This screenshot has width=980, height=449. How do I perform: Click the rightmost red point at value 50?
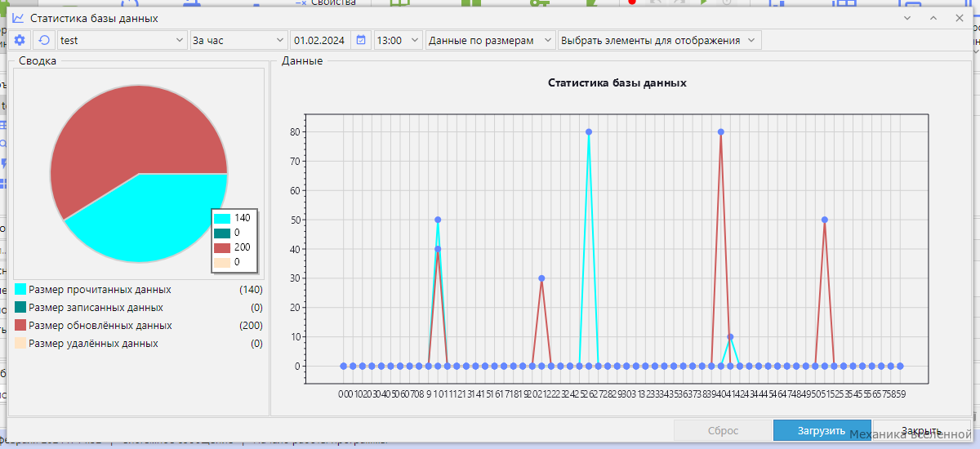825,220
